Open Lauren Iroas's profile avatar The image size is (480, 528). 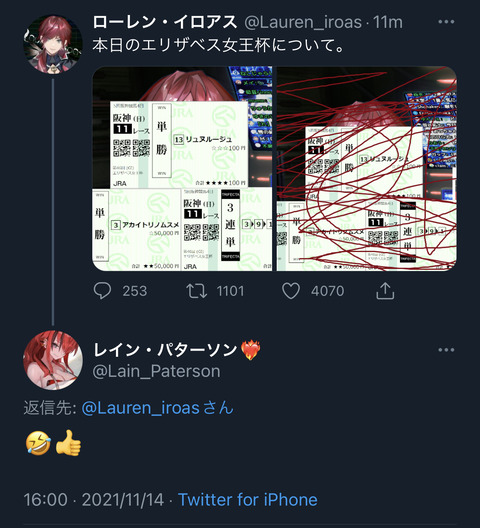(x=53, y=44)
